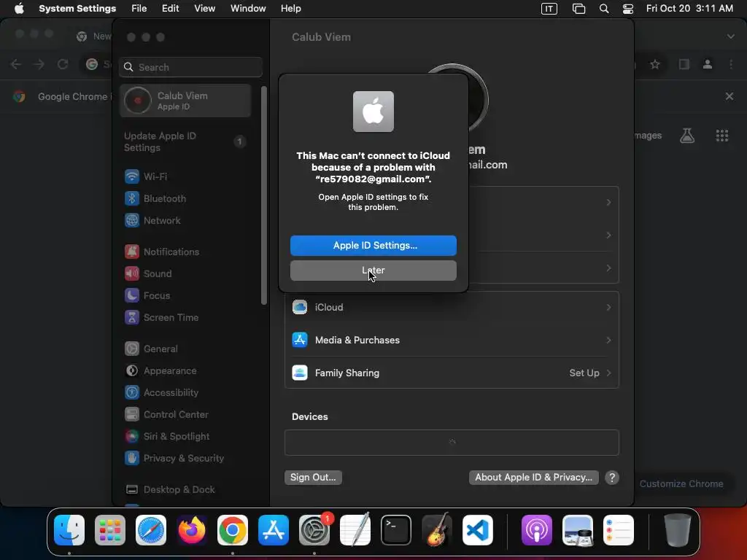Close the Chrome notification bar
Screen dimensions: 747x560
pyautogui.click(x=729, y=96)
